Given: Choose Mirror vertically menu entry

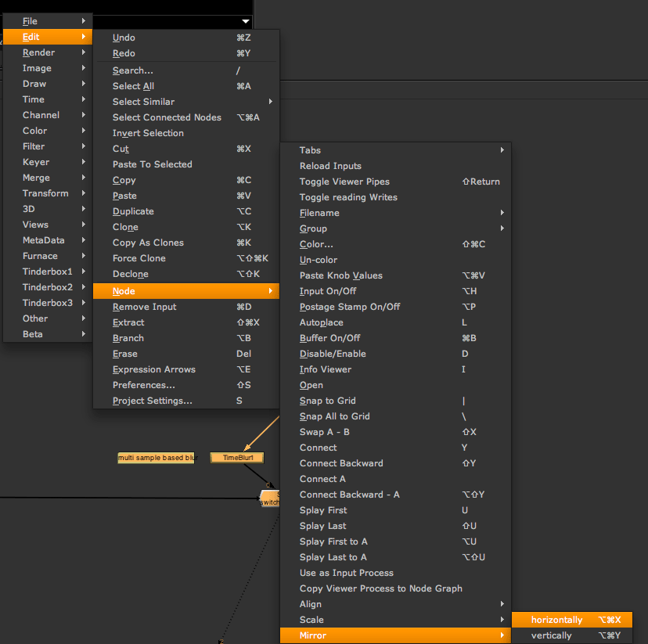Looking at the screenshot, I should 552,635.
